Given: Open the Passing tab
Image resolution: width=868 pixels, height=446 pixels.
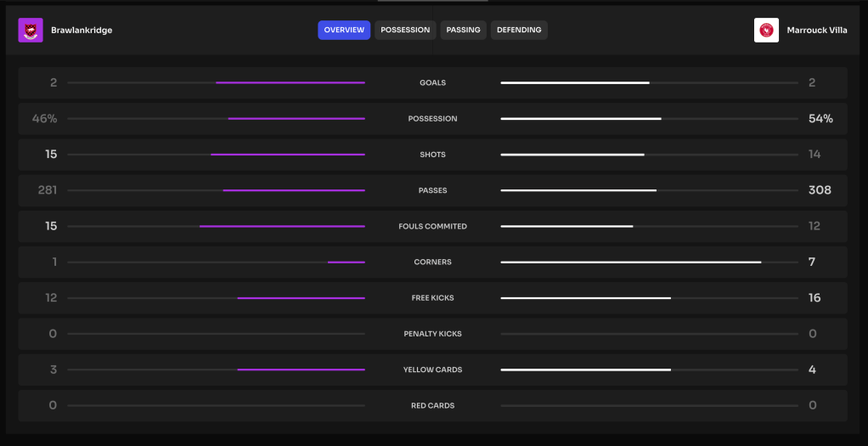Looking at the screenshot, I should 463,31.
